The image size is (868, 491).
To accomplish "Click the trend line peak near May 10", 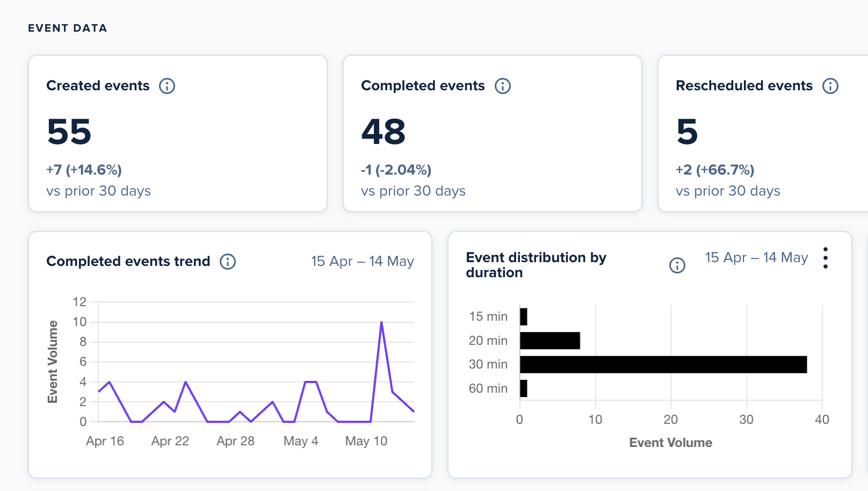I will [381, 322].
